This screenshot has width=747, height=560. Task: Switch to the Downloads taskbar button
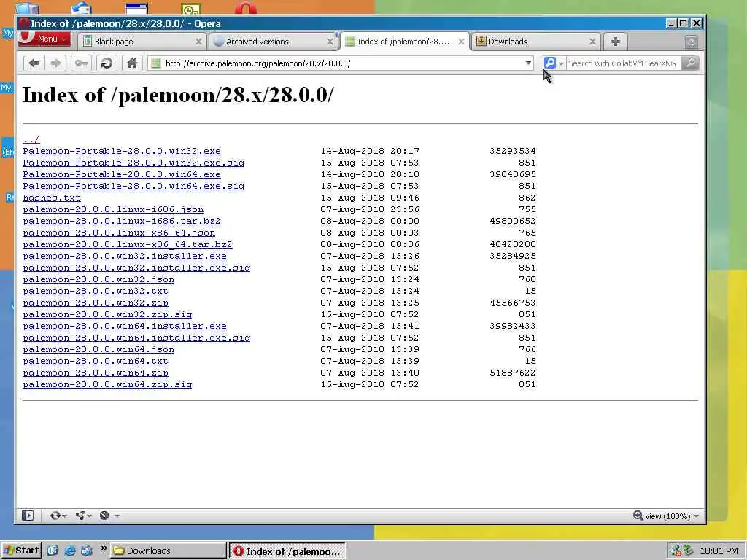[169, 551]
